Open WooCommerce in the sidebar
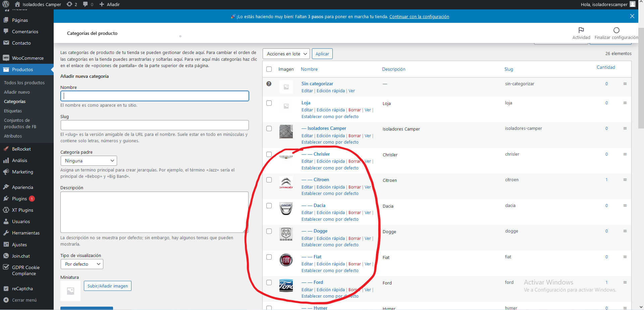The width and height of the screenshot is (644, 310). point(27,58)
